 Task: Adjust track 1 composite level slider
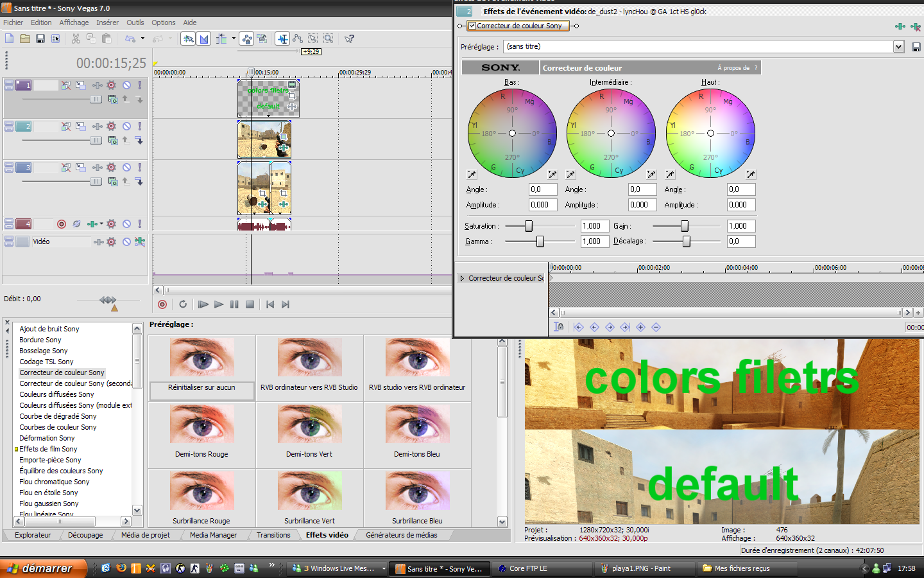tap(96, 99)
